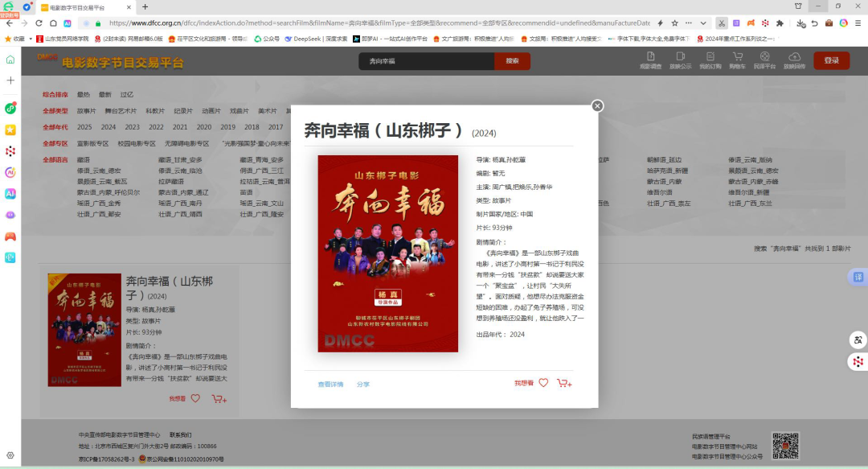Image resolution: width=868 pixels, height=469 pixels.
Task: Go to browser home page icon
Action: (53, 23)
